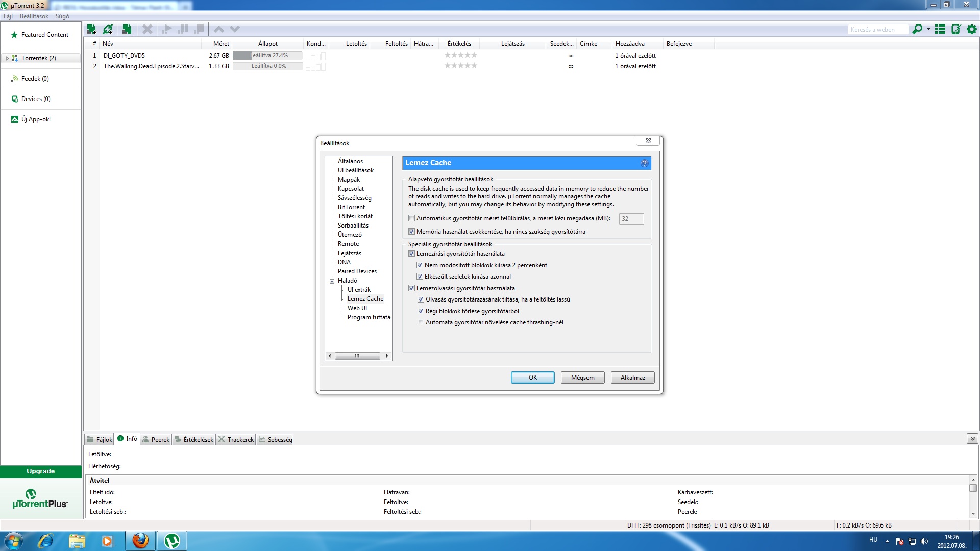Collapse the Haladó tree node
This screenshot has height=551, width=980.
[332, 281]
